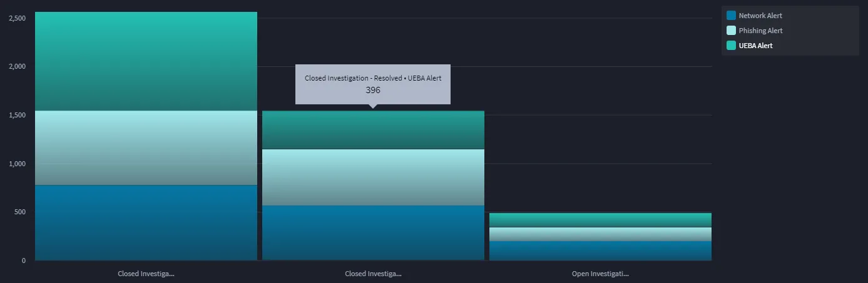Click the first Closed Investiga... axis label
This screenshot has height=283, width=868.
coord(146,274)
